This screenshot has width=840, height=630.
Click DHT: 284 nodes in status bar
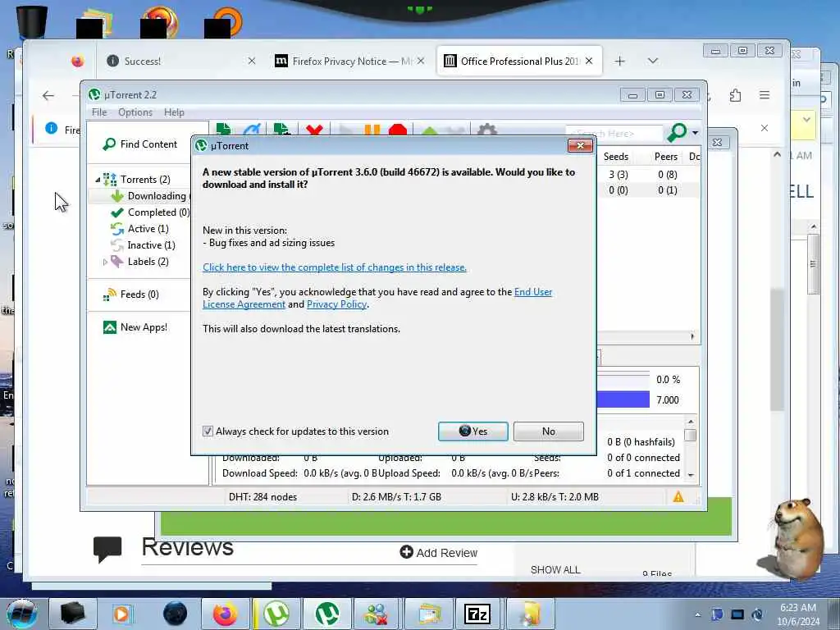click(x=262, y=496)
